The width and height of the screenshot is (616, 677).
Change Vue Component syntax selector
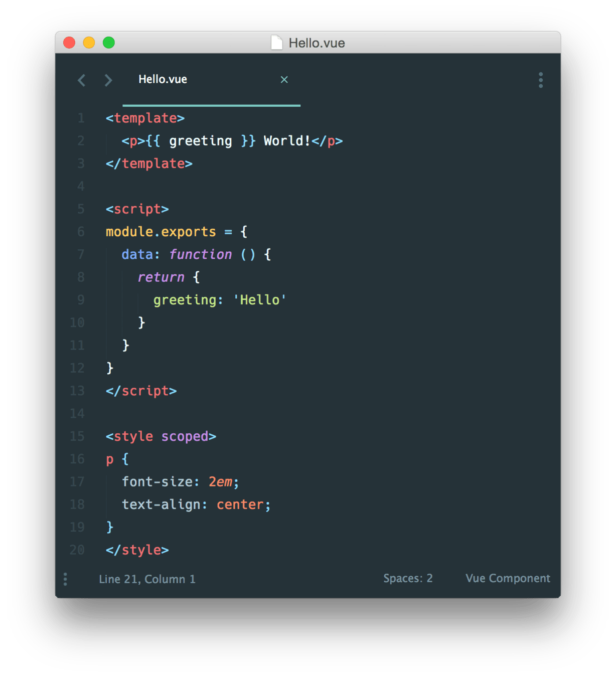point(508,578)
